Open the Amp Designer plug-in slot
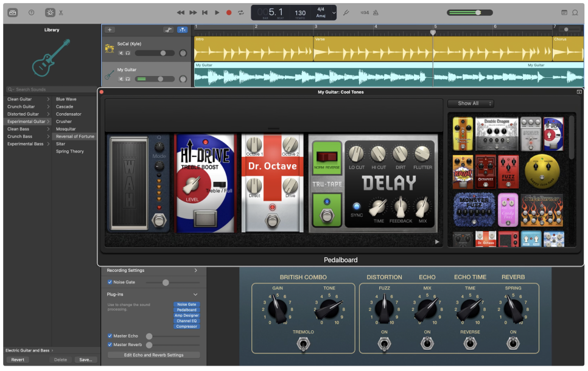 tap(186, 316)
